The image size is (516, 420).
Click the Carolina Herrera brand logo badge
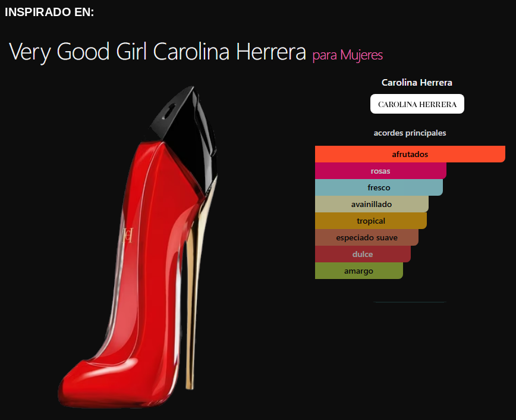(x=417, y=104)
